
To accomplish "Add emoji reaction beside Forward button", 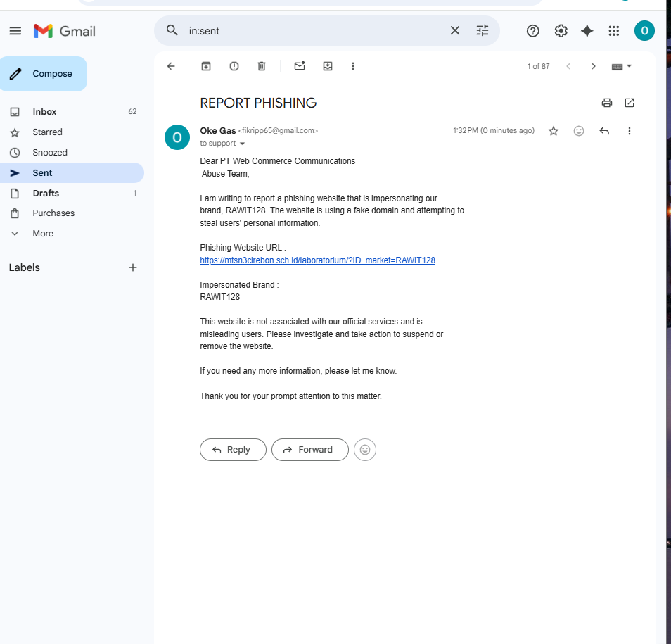I will 365,450.
